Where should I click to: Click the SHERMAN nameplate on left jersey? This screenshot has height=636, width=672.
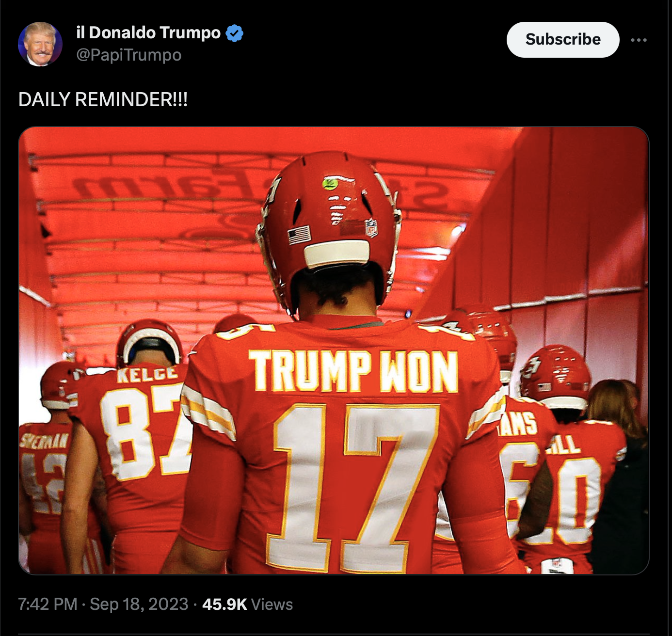44,440
